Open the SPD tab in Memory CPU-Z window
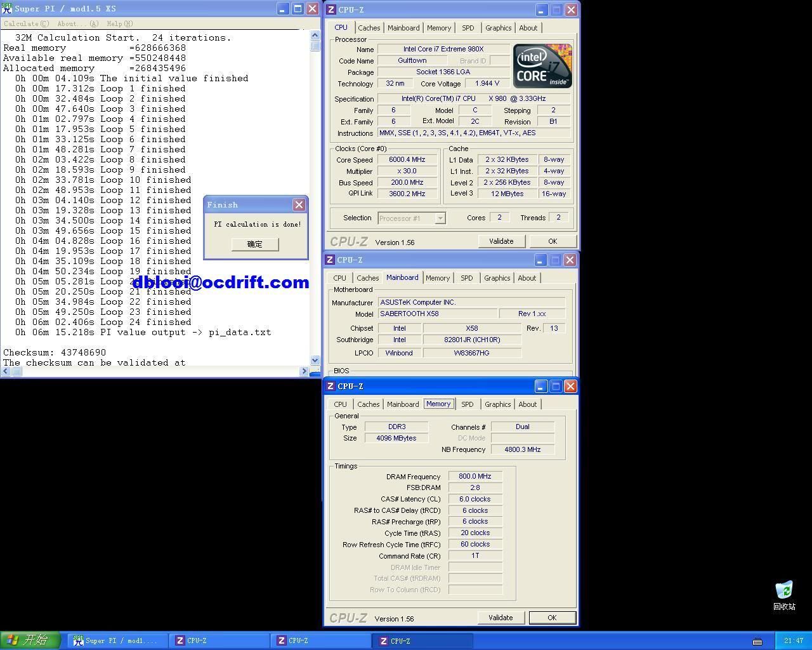 [x=467, y=404]
